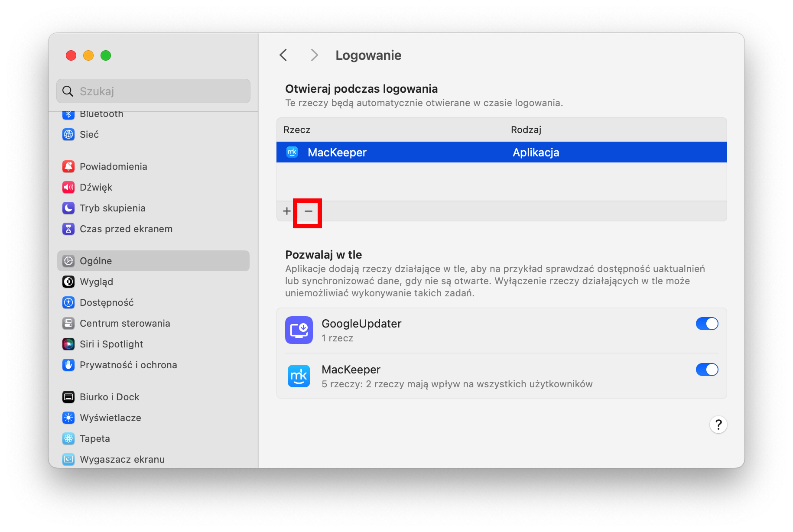This screenshot has height=532, width=793.
Task: Turn off MacKeeper background items toggle
Action: [x=707, y=370]
